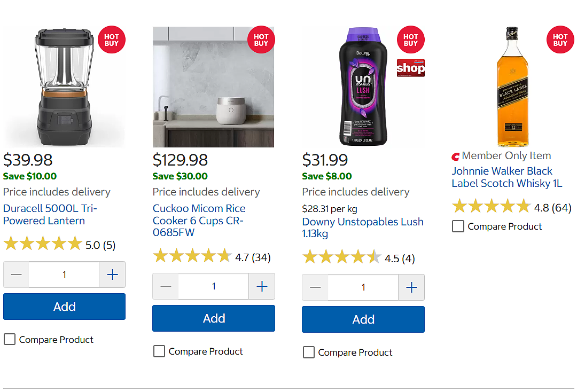
Task: Check Compare Product for Duracell lantern
Action: pos(10,339)
